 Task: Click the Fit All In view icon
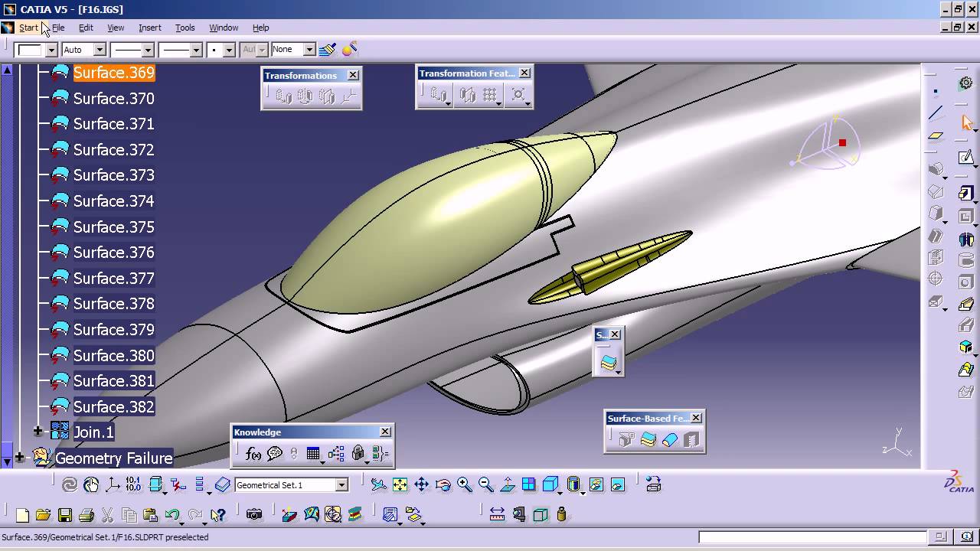(400, 484)
